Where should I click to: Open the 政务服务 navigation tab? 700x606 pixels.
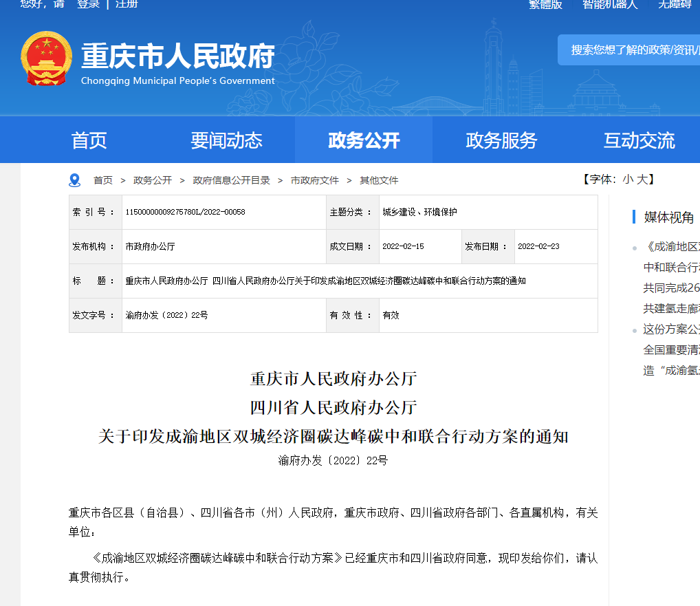pos(501,140)
